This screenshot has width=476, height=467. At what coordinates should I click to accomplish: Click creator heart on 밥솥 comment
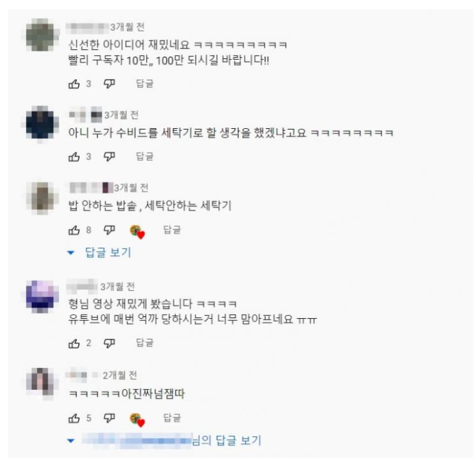(137, 232)
